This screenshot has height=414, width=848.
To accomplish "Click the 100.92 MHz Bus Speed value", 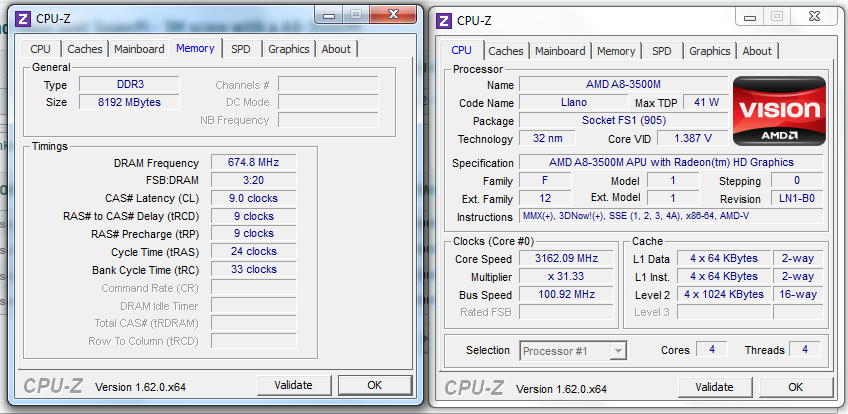I will pos(566,295).
